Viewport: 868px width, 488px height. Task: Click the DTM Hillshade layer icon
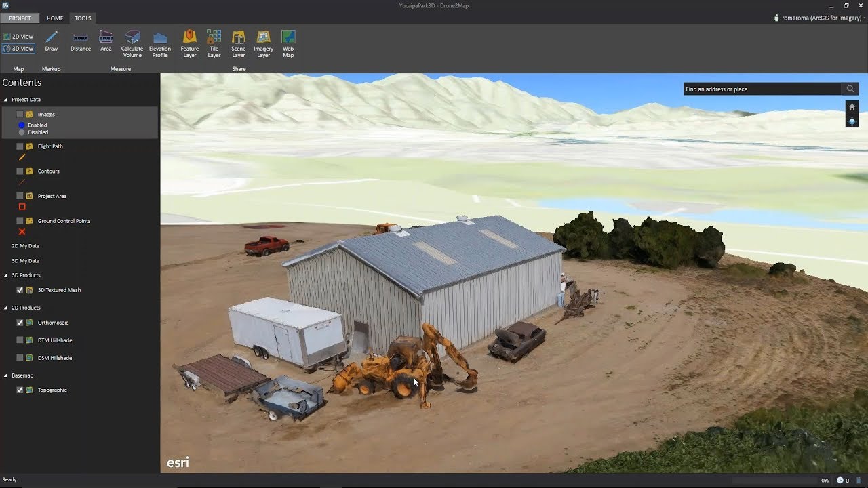(x=29, y=340)
